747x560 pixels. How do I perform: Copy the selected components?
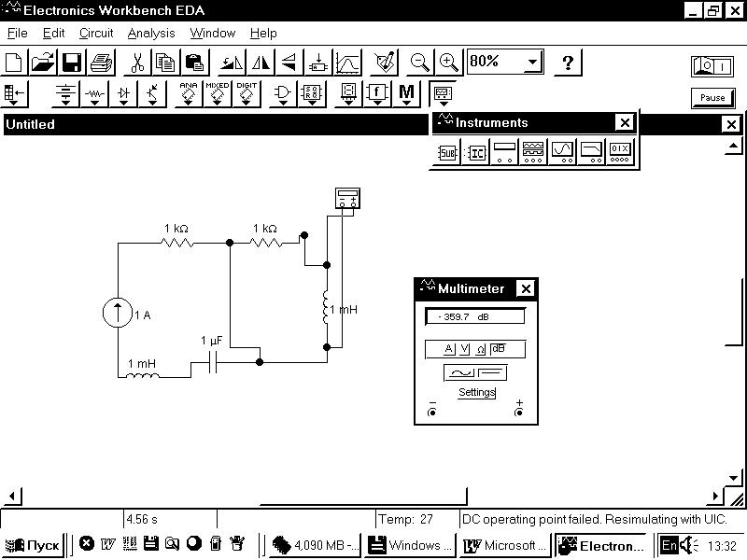coord(166,63)
